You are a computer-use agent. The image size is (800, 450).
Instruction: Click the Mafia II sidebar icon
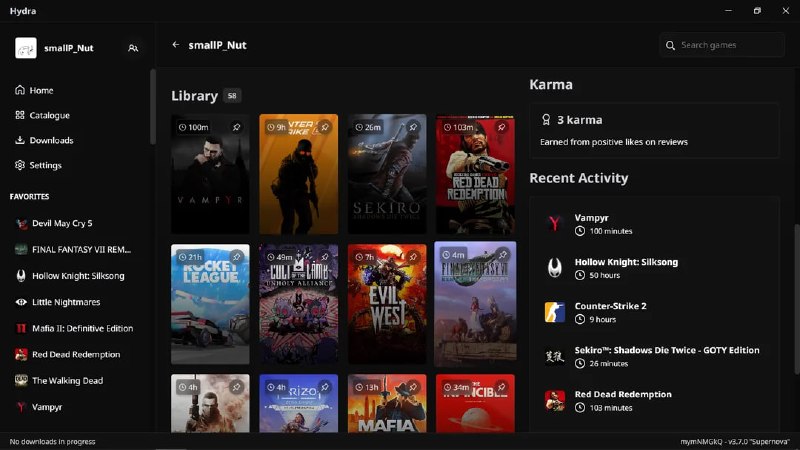(21, 329)
